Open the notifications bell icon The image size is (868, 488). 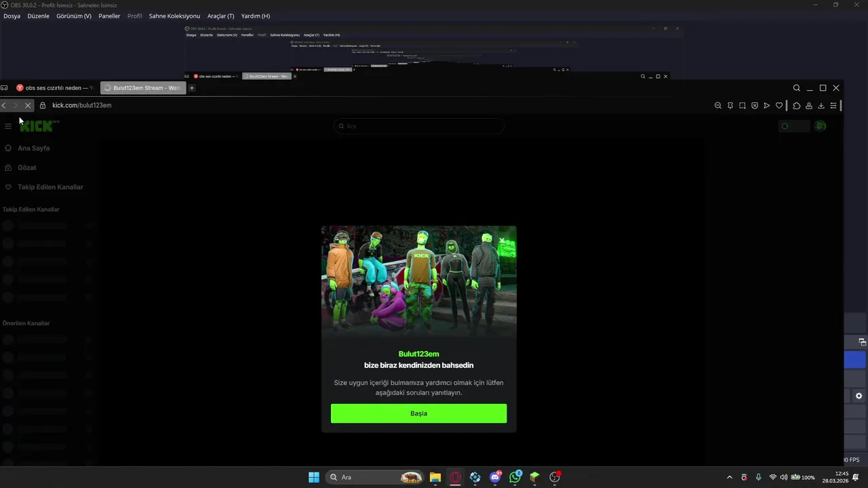856,477
